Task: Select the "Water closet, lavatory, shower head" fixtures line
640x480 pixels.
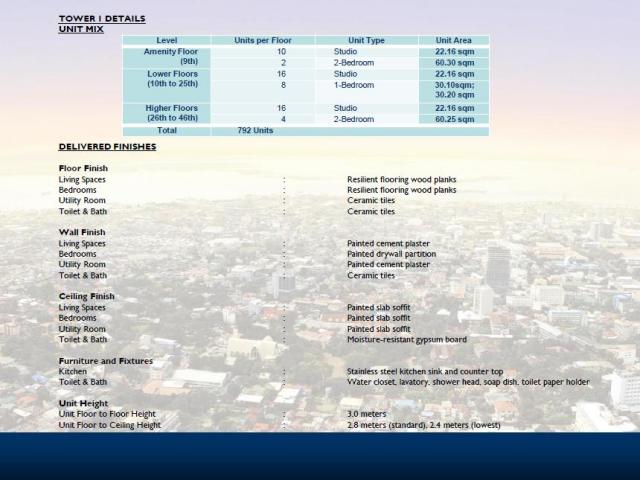Action: point(468,382)
